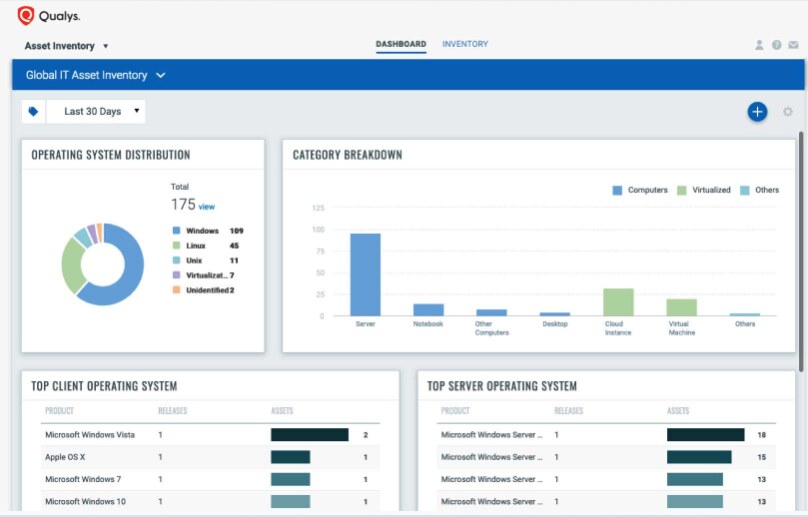The width and height of the screenshot is (808, 517).
Task: Click the Qualys logo
Action: pyautogui.click(x=49, y=16)
